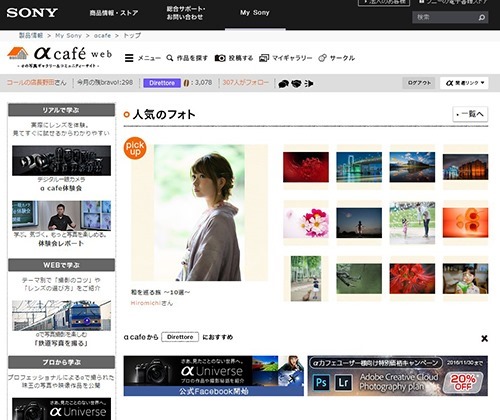Click the purple Direttore badge
The image size is (500, 420).
(x=162, y=83)
